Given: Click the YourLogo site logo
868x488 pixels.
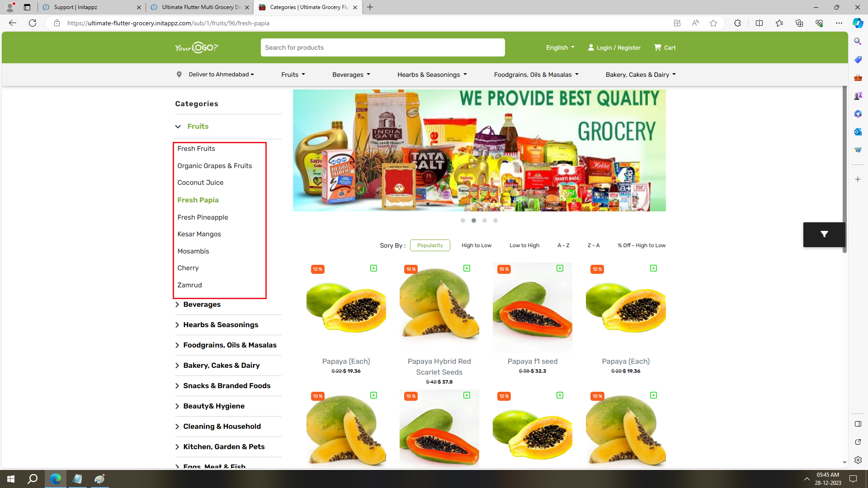Looking at the screenshot, I should coord(197,47).
